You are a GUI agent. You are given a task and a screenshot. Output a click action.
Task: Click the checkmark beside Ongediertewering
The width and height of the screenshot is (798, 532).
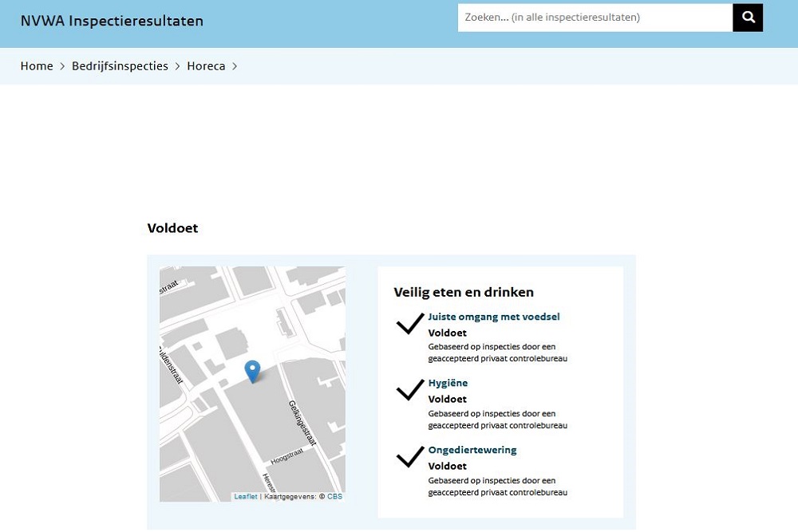[410, 457]
